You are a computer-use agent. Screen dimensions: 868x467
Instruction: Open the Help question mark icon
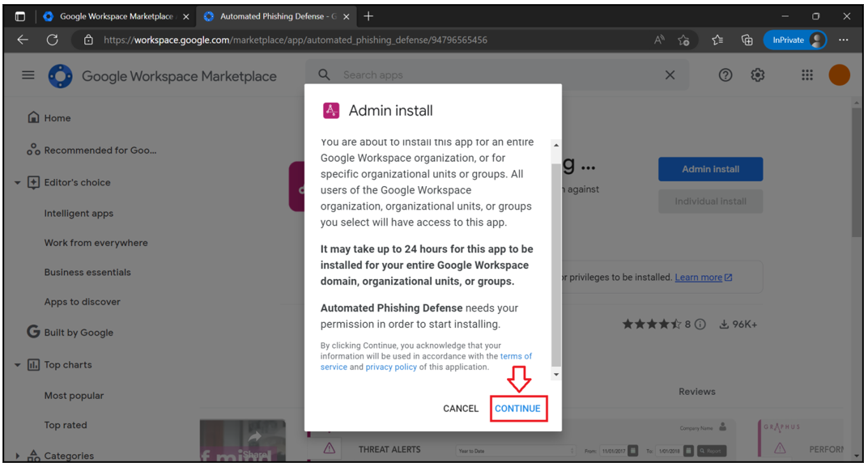point(725,74)
